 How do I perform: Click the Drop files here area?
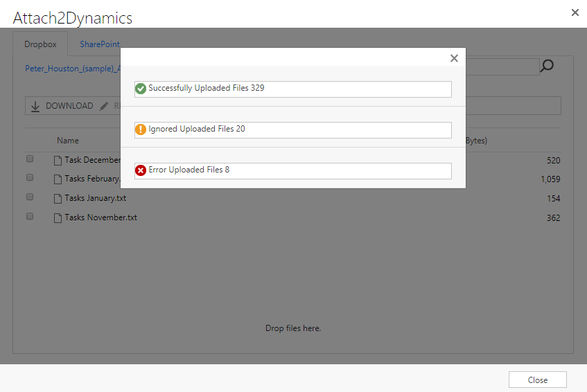tap(293, 328)
